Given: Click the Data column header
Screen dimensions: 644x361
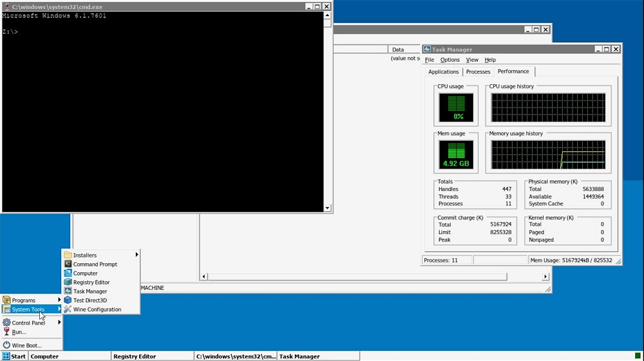Looking at the screenshot, I should pos(398,50).
